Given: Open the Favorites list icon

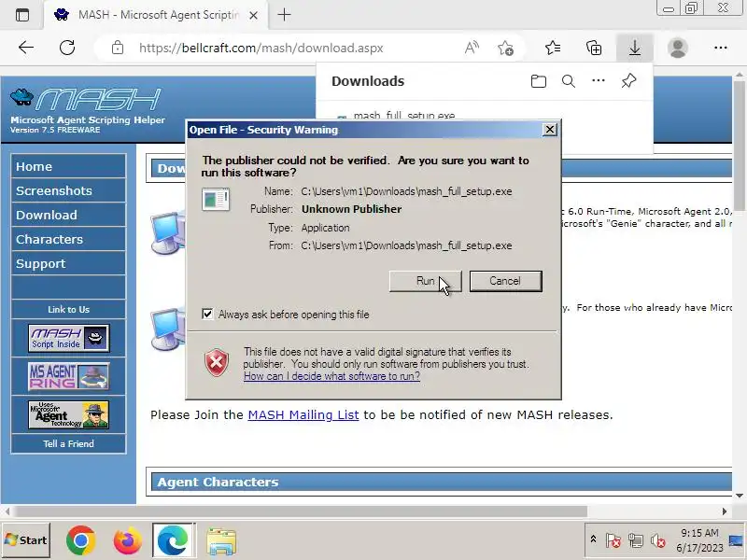Looking at the screenshot, I should (x=553, y=48).
